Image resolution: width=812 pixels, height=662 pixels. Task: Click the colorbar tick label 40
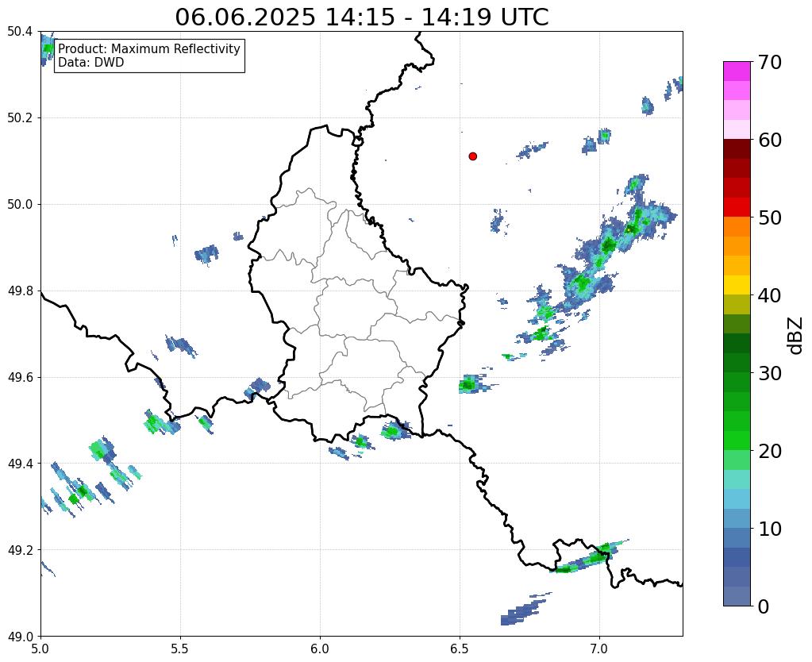pos(769,295)
